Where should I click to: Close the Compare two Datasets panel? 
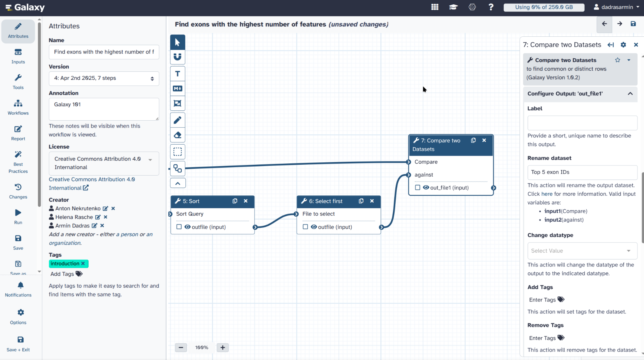click(636, 45)
